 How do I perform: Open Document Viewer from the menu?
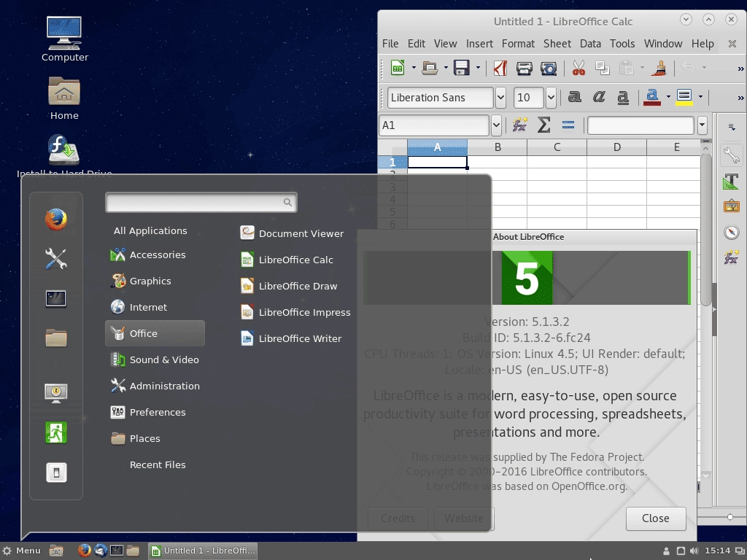click(292, 233)
